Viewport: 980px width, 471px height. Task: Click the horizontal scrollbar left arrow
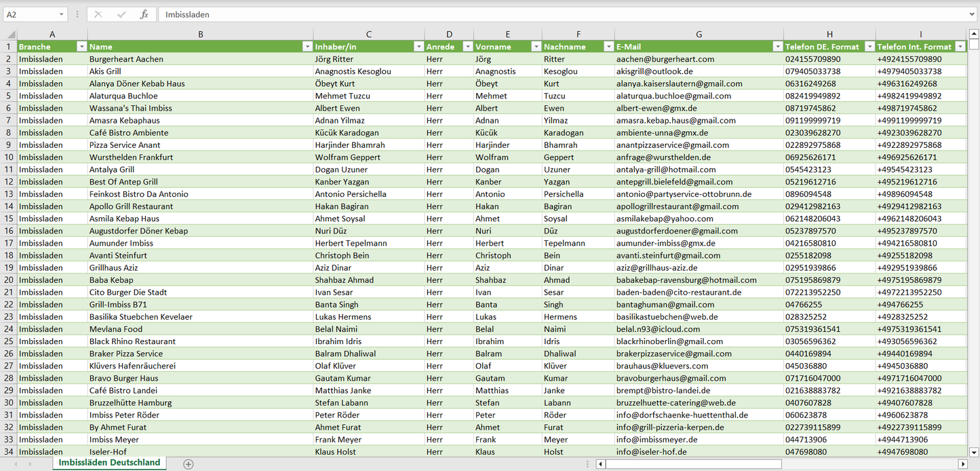click(x=600, y=464)
